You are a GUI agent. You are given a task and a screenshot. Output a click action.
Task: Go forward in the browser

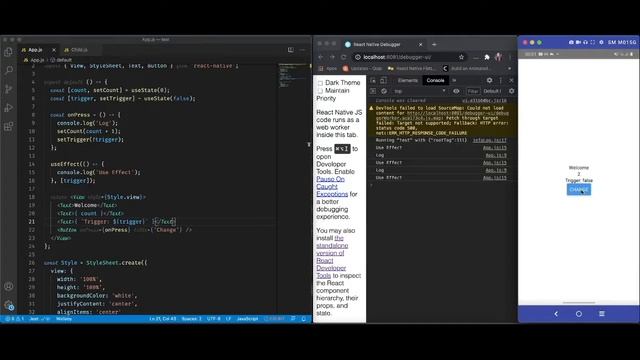click(332, 57)
